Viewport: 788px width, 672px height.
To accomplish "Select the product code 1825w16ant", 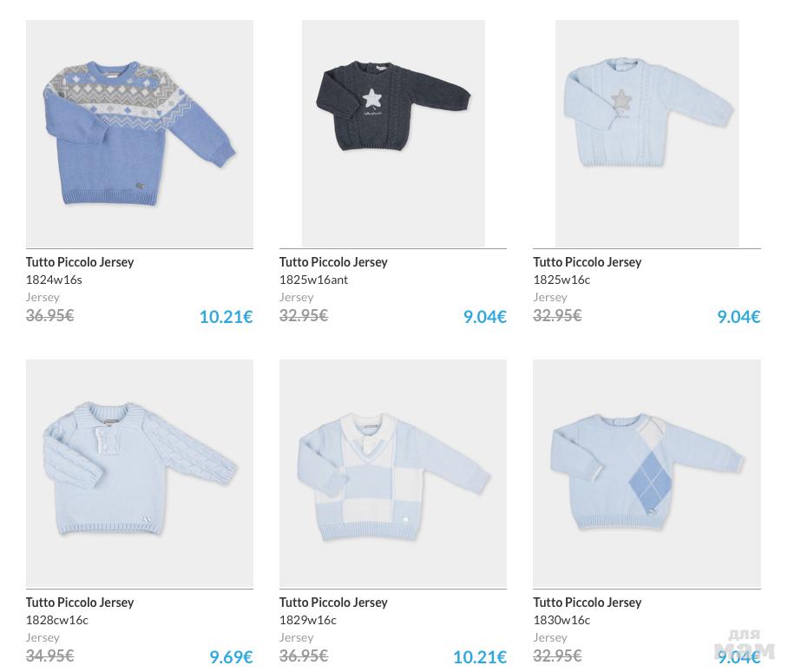I will point(313,280).
